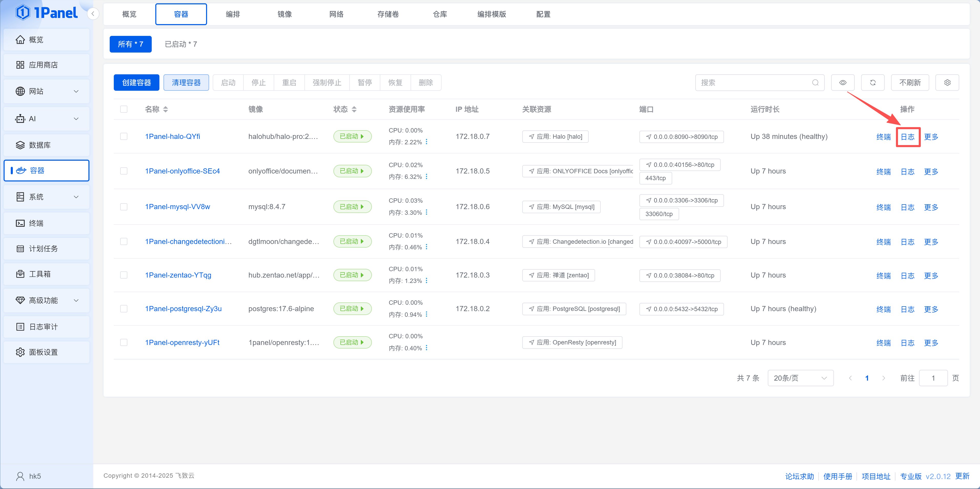This screenshot has width=980, height=489.
Task: Switch to the 已启动 filter tab
Action: tap(181, 44)
